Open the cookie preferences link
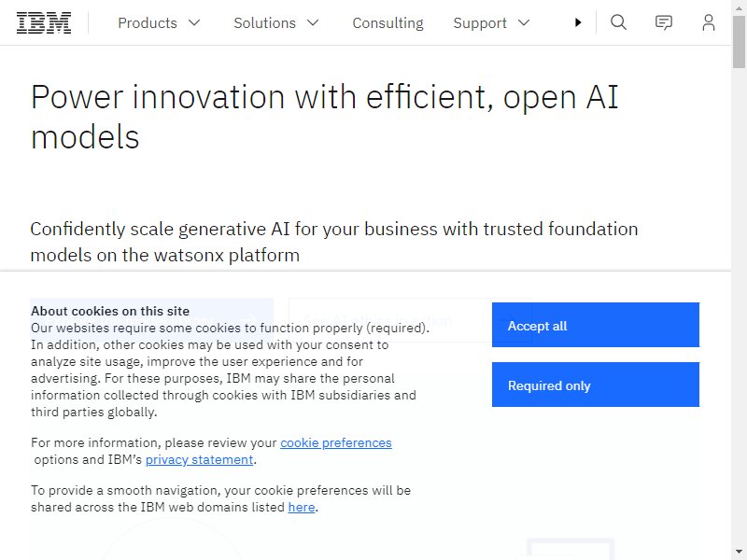Screen dimensions: 747x560 coord(336,442)
